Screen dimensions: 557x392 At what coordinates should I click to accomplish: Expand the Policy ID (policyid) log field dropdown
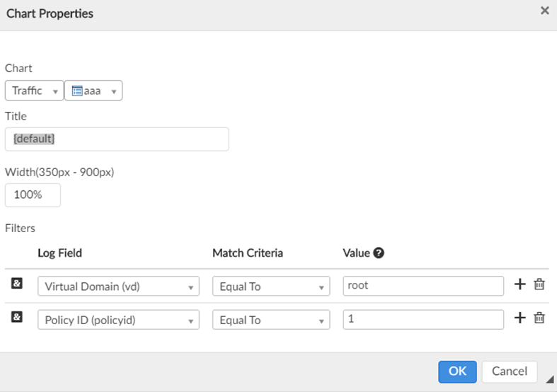click(x=118, y=320)
